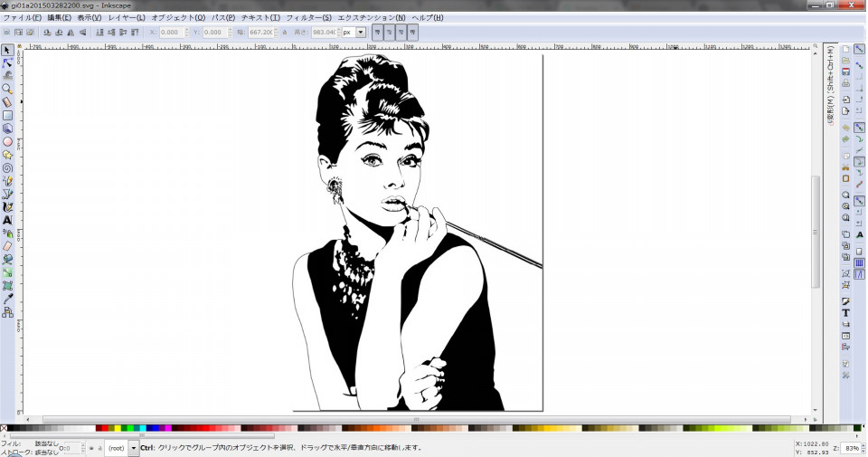Screen dimensions: 868x457
Task: Pick the blue palette swatch
Action: pyautogui.click(x=156, y=428)
